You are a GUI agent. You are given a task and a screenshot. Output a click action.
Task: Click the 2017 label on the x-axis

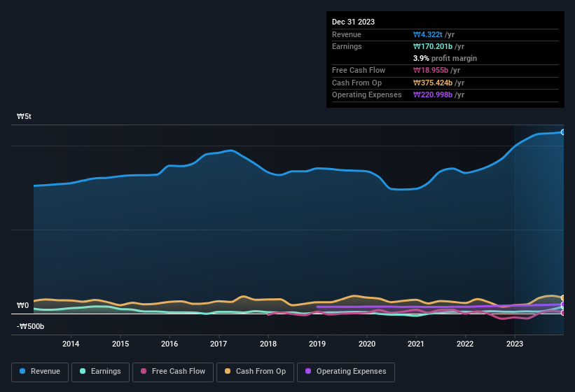[x=219, y=344]
